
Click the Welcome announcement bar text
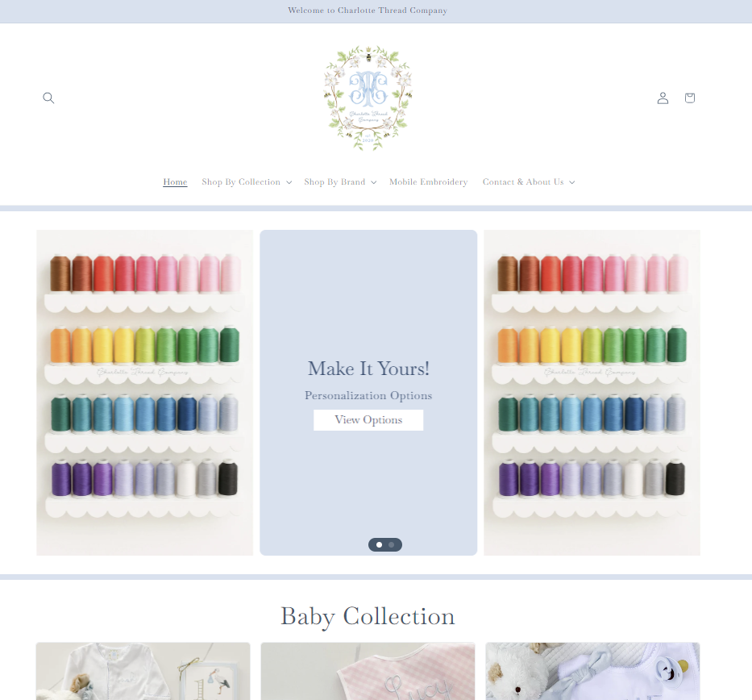[368, 10]
